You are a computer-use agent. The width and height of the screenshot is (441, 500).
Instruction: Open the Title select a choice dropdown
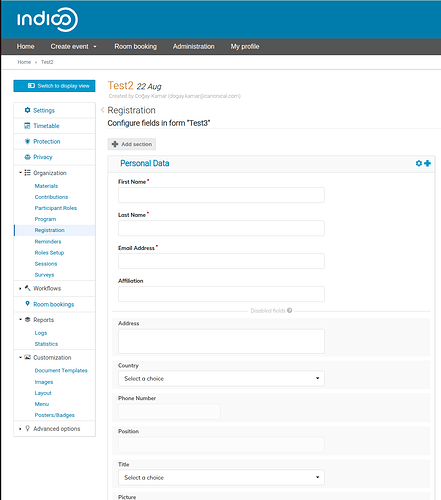221,478
